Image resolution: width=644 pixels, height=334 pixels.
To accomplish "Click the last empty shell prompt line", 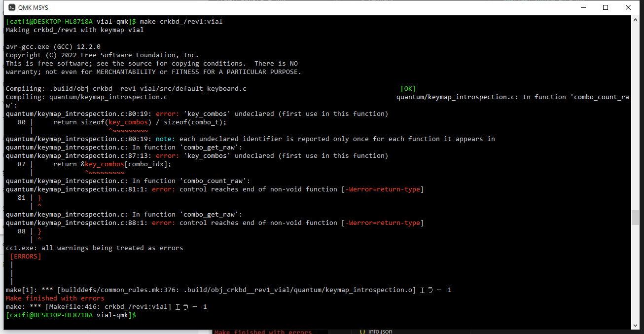I will tap(71, 315).
